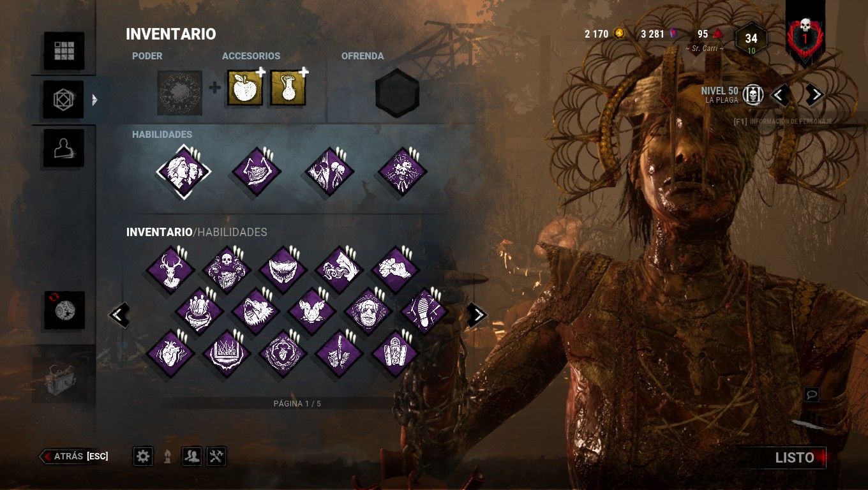Select the heart perk in inventory
This screenshot has width=868, height=490.
170,353
